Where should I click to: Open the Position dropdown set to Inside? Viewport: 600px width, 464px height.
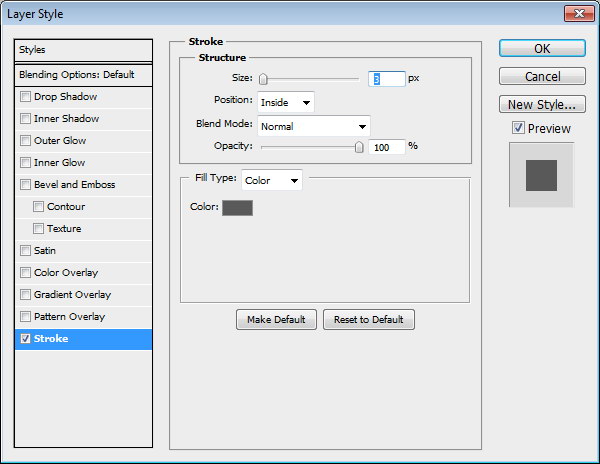(x=286, y=102)
